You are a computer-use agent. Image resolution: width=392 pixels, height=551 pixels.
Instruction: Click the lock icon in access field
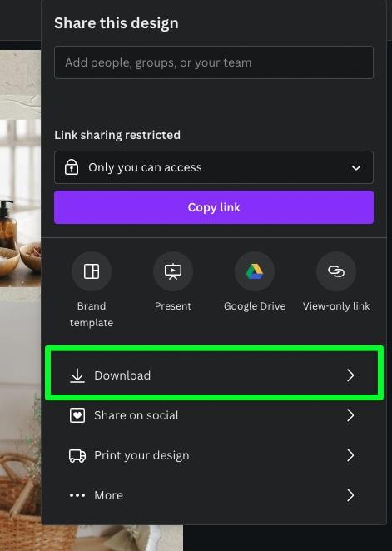72,167
